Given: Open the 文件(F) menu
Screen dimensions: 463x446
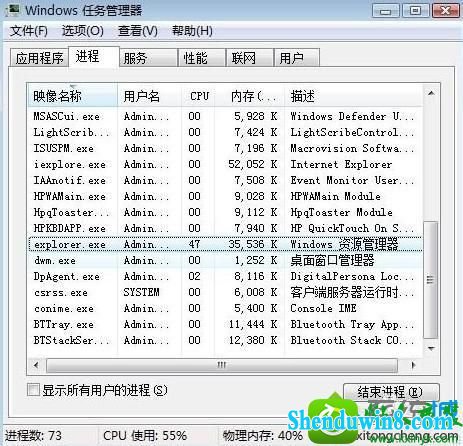Looking at the screenshot, I should (x=29, y=31).
